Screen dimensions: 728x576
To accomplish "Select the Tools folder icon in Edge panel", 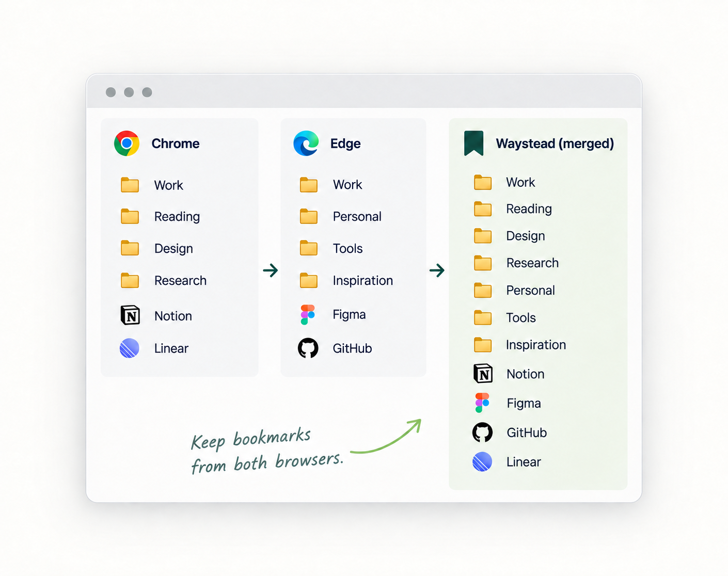I will (309, 248).
